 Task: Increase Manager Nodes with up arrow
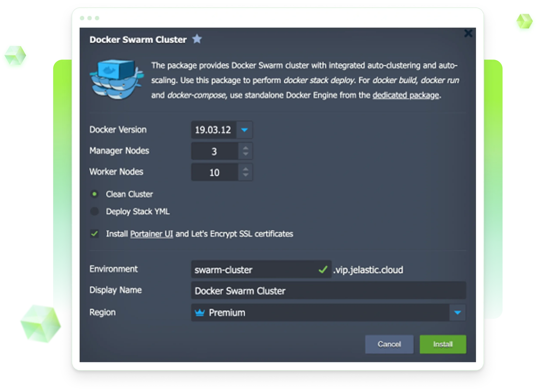[x=245, y=148]
